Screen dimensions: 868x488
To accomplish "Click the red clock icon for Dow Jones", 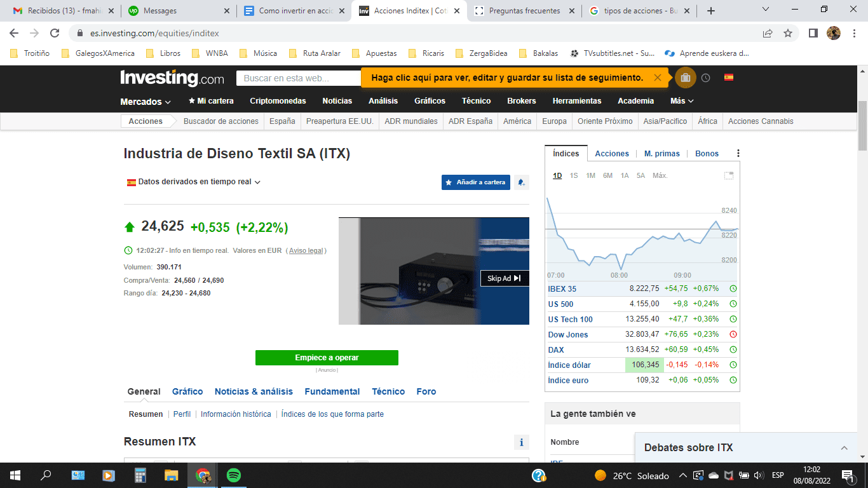I will pyautogui.click(x=733, y=334).
